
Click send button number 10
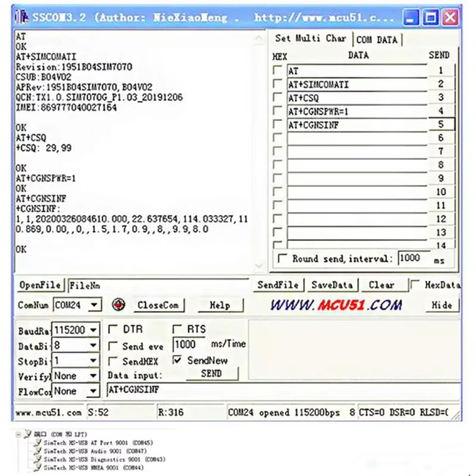pos(441,192)
